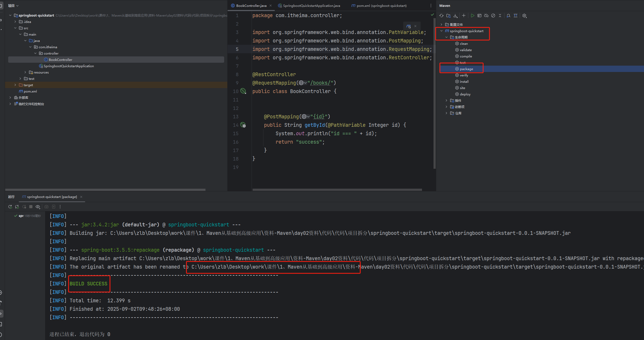The image size is (644, 340).
Task: Toggle Maven offline mode cloud icon
Action: [x=486, y=16]
